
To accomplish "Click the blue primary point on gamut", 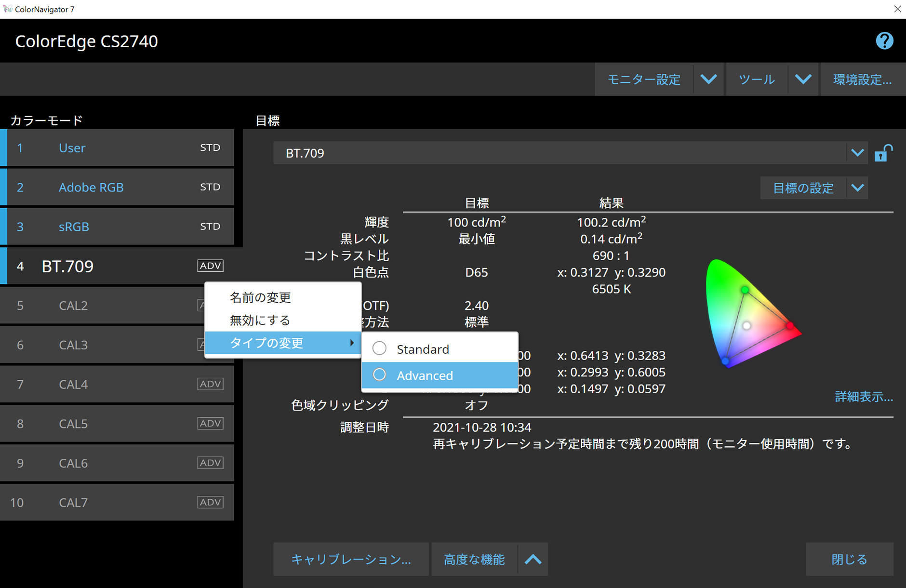I will (x=725, y=361).
